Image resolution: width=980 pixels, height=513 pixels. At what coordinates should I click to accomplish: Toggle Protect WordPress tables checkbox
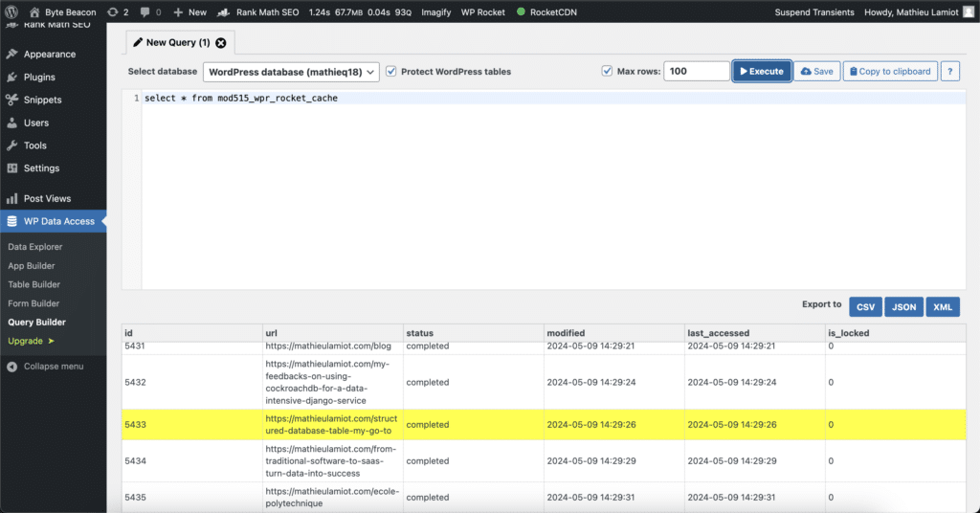(391, 72)
